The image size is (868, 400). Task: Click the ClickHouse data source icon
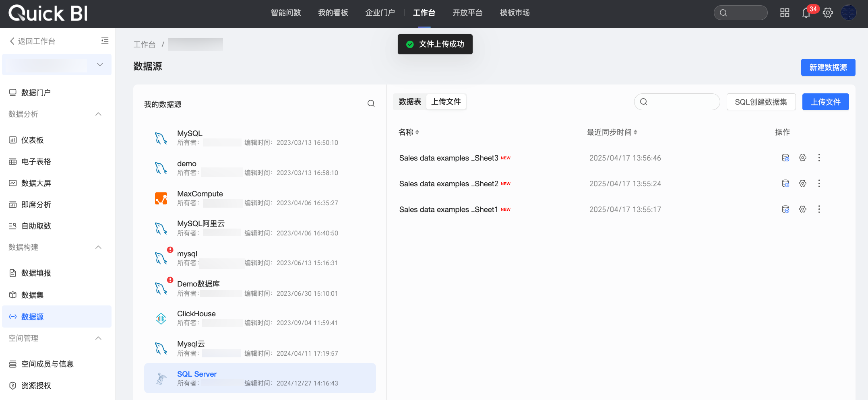point(161,319)
